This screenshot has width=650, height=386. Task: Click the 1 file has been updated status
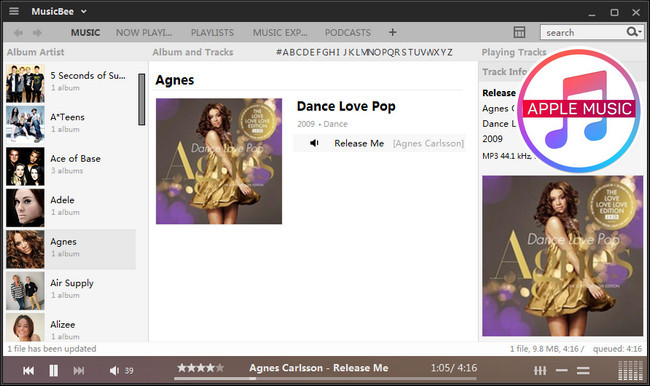click(52, 349)
